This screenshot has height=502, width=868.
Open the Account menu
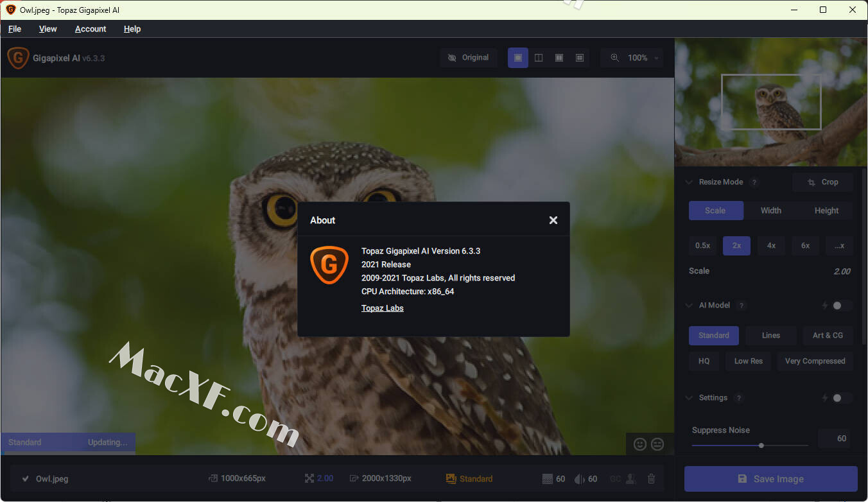point(91,29)
